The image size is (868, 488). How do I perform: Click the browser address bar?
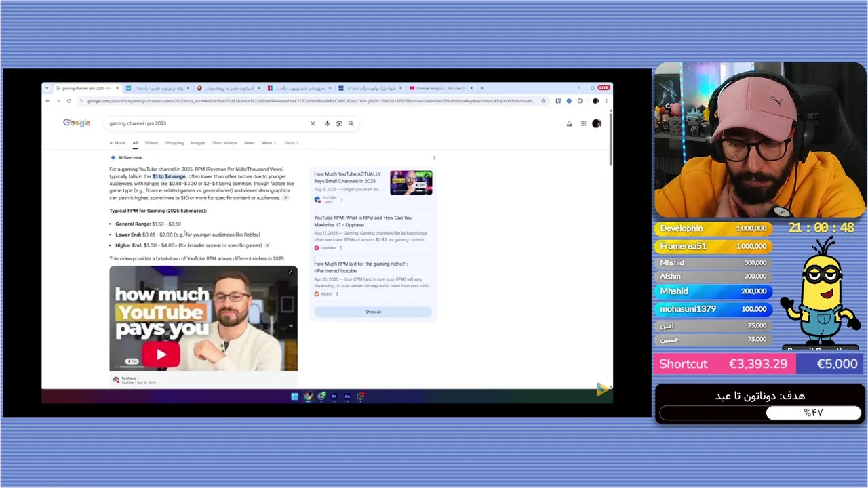pyautogui.click(x=312, y=101)
